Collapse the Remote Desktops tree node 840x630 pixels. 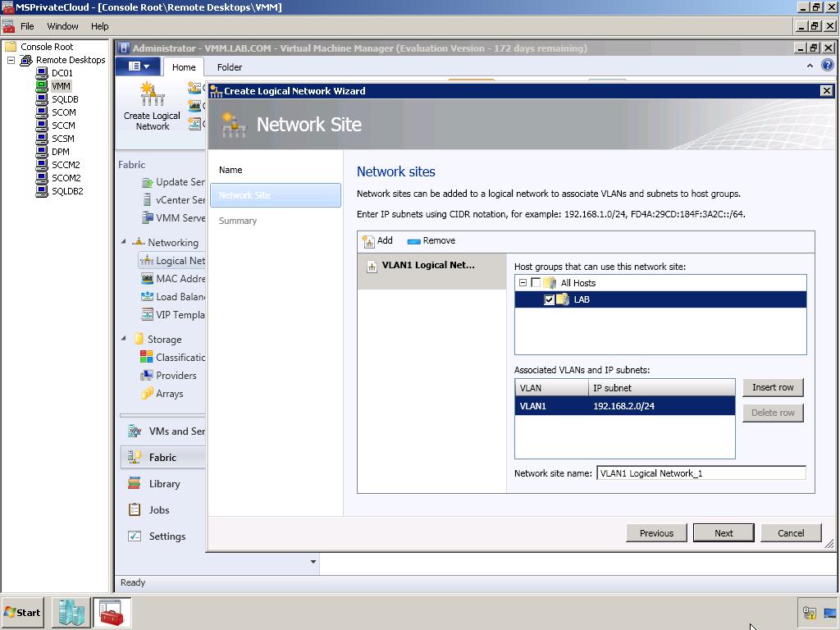coord(11,60)
